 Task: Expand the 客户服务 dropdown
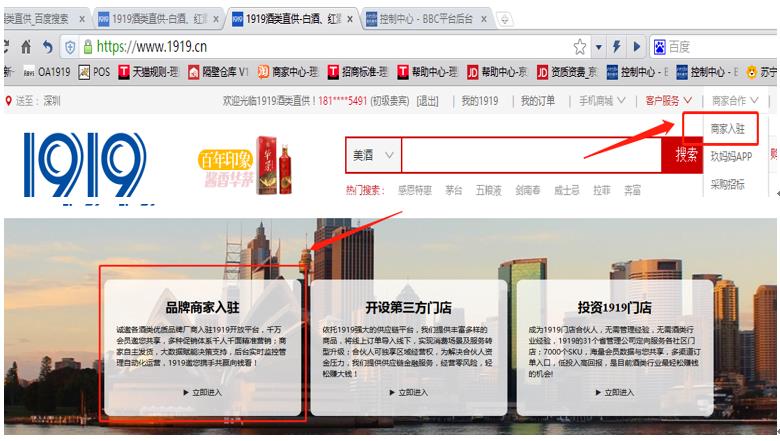point(669,101)
